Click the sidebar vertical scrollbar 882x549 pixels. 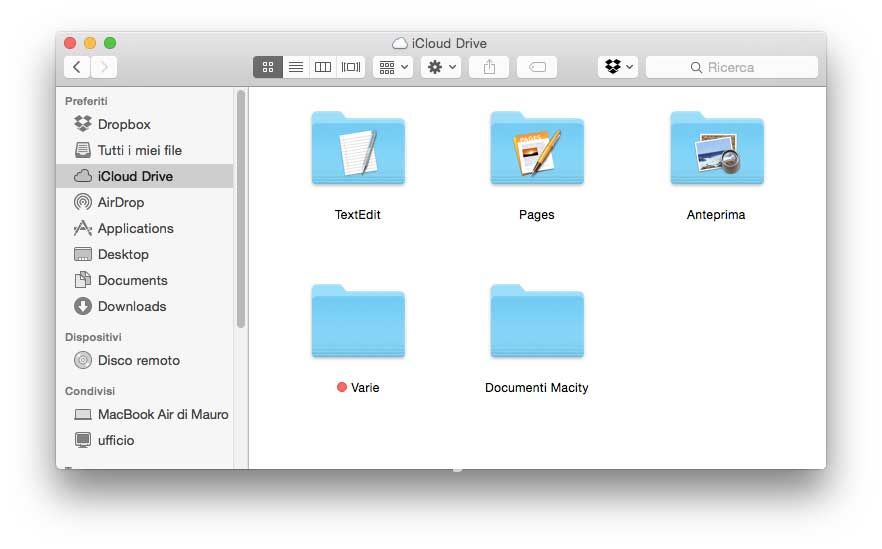tap(241, 209)
